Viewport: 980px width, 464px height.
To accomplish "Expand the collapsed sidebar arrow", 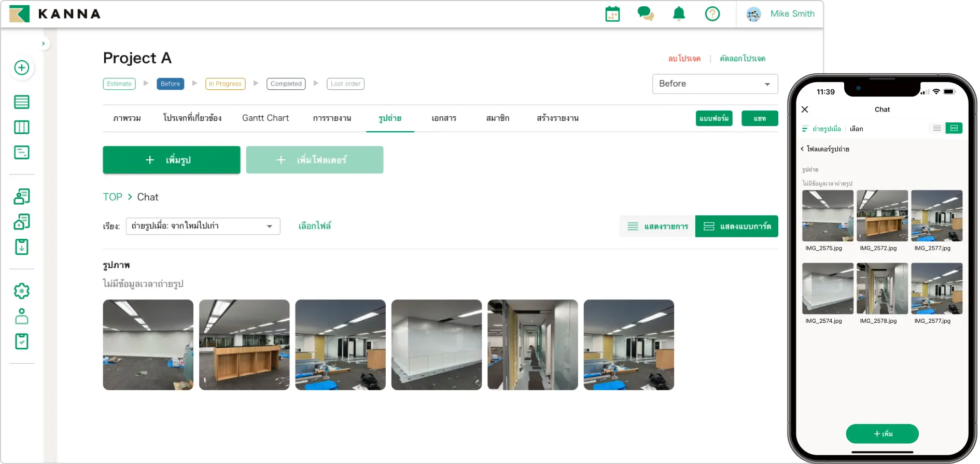I will [44, 44].
